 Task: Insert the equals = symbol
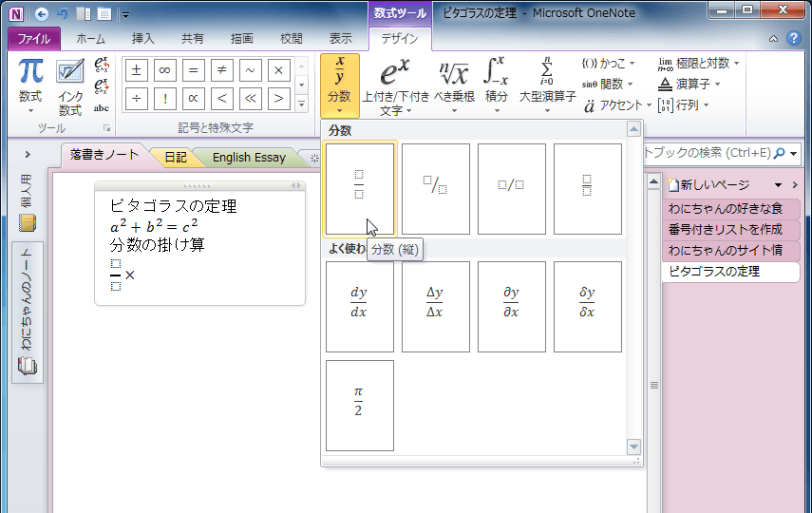[x=193, y=70]
